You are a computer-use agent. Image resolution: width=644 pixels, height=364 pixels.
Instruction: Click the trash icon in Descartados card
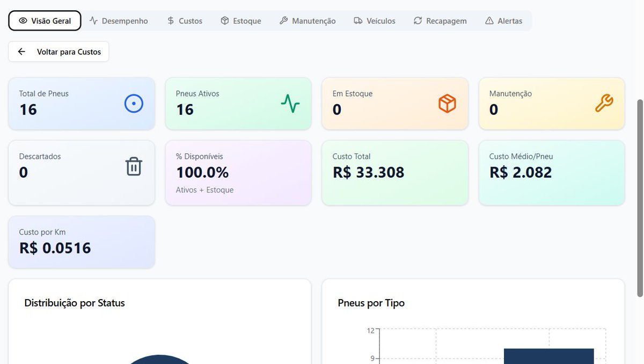coord(134,166)
